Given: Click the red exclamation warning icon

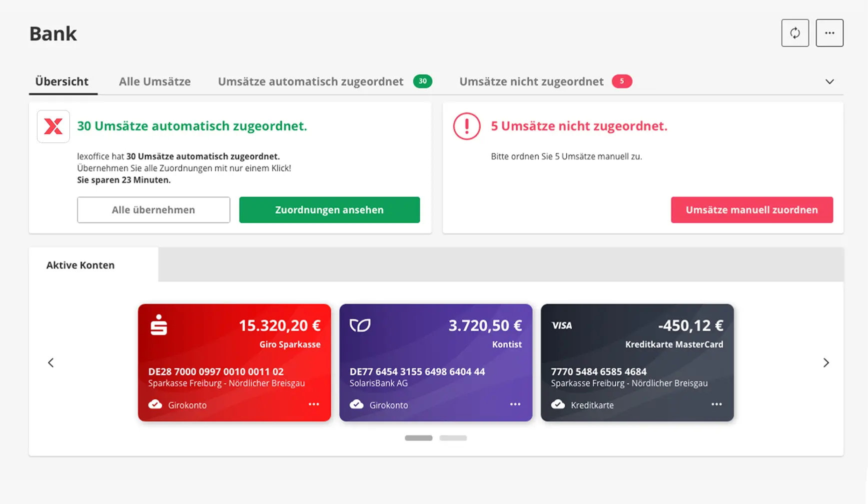Looking at the screenshot, I should 467,126.
